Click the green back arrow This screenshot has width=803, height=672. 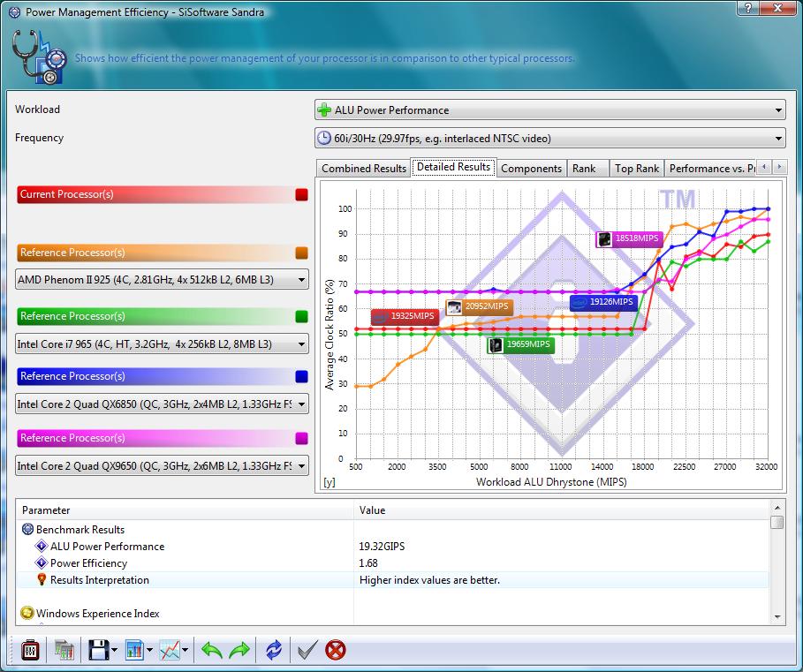click(212, 651)
